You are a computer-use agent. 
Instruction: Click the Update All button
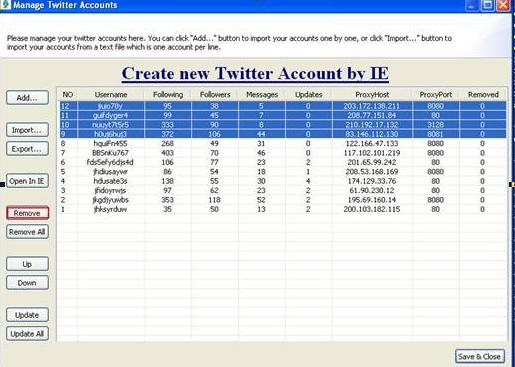click(x=27, y=334)
